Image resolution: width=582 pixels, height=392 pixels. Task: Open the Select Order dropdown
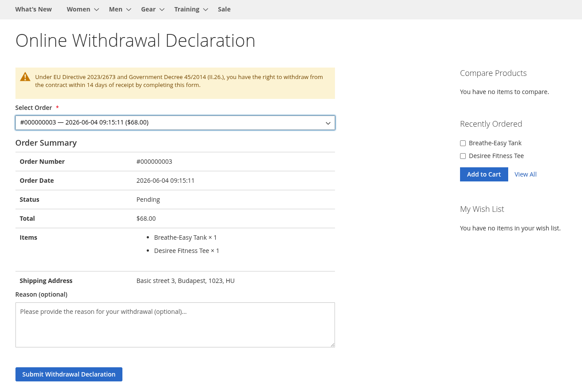pos(175,123)
